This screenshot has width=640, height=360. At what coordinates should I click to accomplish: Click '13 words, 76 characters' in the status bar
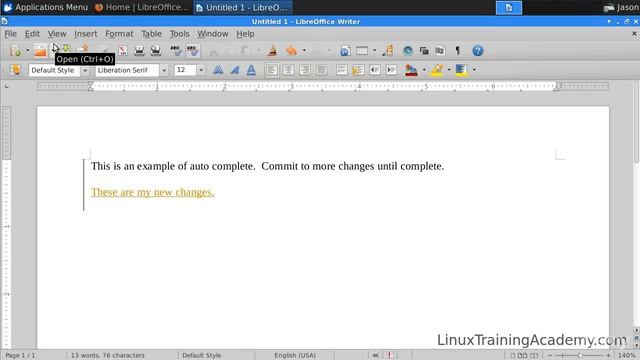point(108,356)
